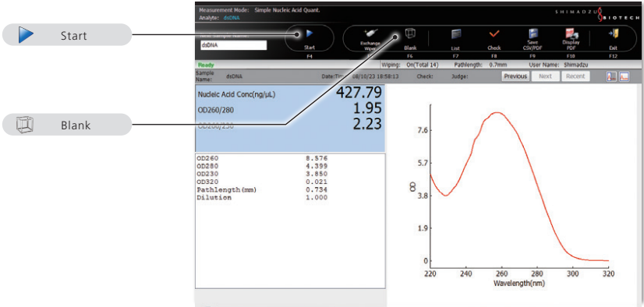
Task: Switch to first spectrum view icon
Action: tap(611, 76)
